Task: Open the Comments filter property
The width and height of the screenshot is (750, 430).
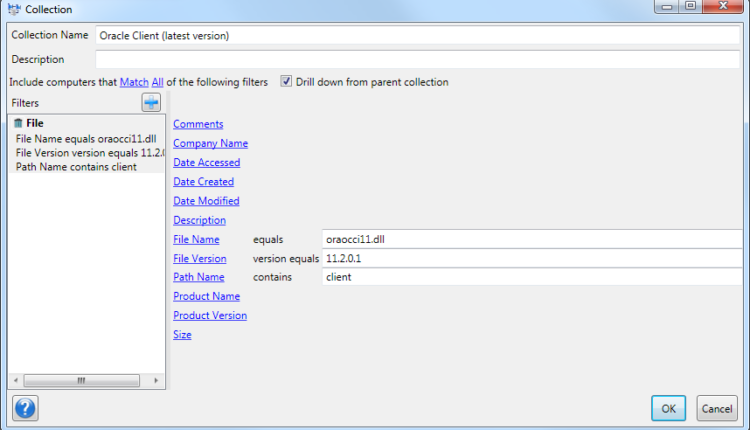Action: [198, 124]
